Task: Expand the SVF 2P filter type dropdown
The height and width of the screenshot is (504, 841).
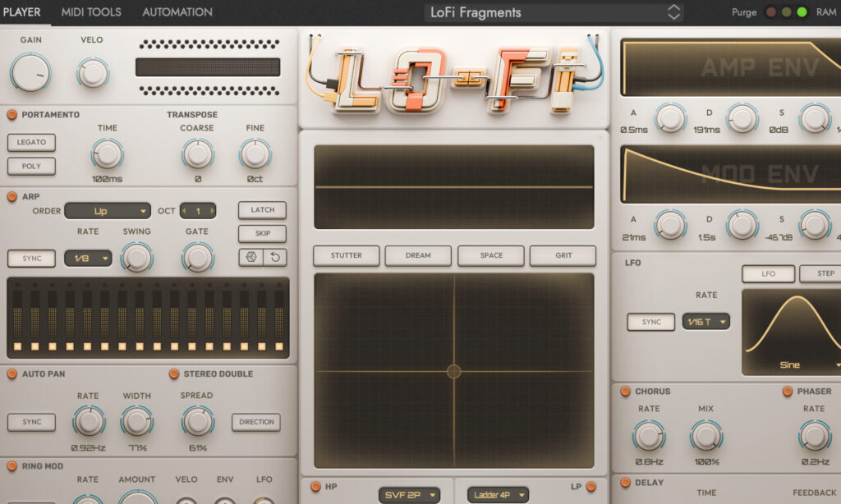Action: tap(408, 495)
